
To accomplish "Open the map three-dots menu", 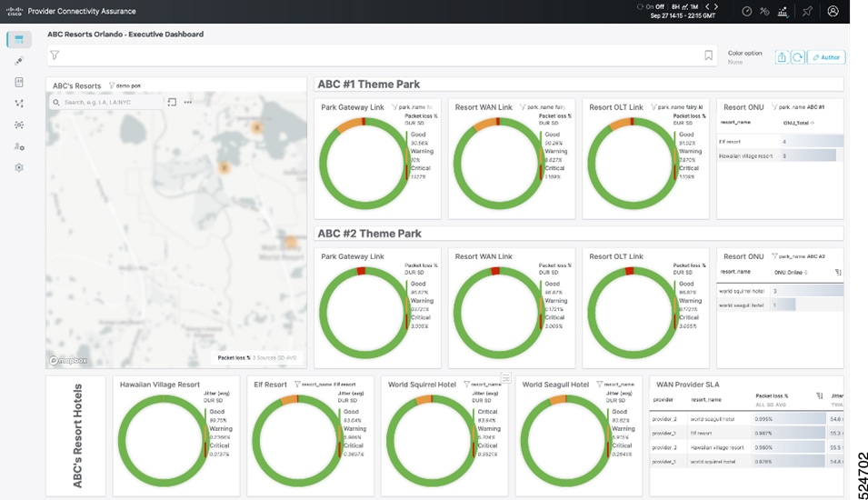I will point(187,103).
